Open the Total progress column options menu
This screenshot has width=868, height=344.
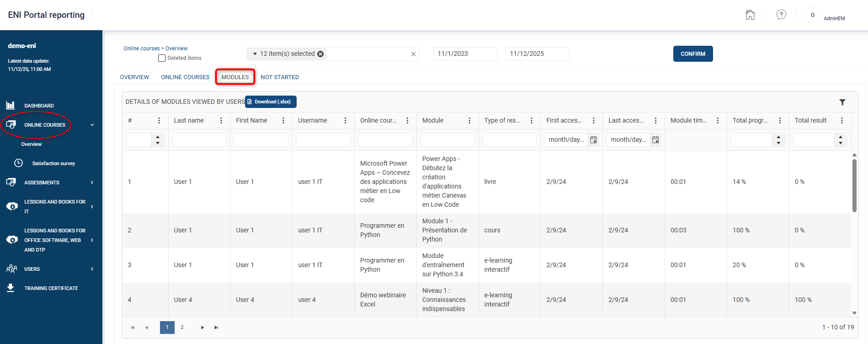780,121
